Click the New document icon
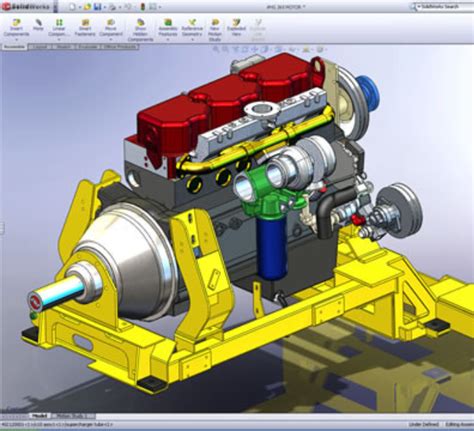This screenshot has height=431, width=474. pos(73,7)
